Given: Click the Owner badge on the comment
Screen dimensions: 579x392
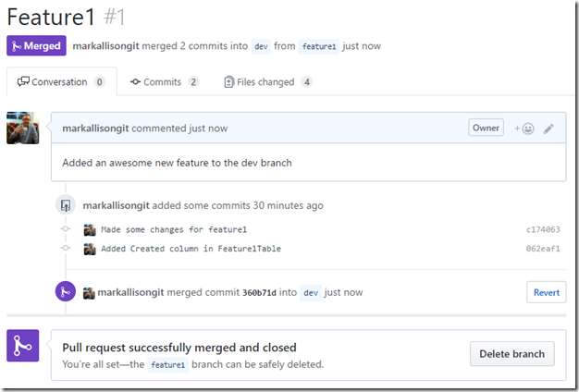Looking at the screenshot, I should [486, 128].
